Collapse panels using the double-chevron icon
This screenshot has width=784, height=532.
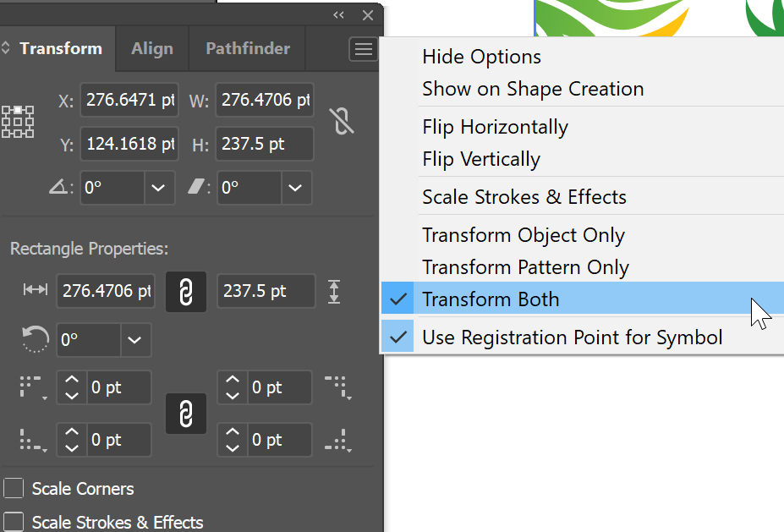338,14
